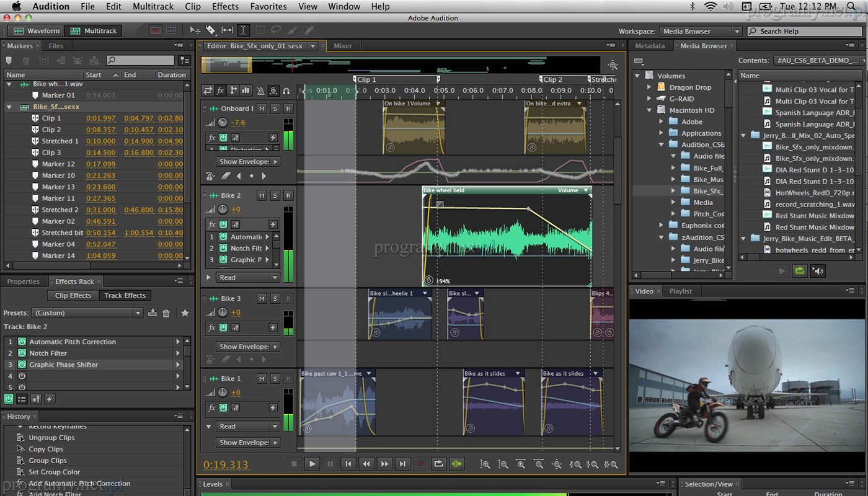The image size is (868, 496).
Task: Open the Effects menu in the menu bar
Action: tap(225, 7)
